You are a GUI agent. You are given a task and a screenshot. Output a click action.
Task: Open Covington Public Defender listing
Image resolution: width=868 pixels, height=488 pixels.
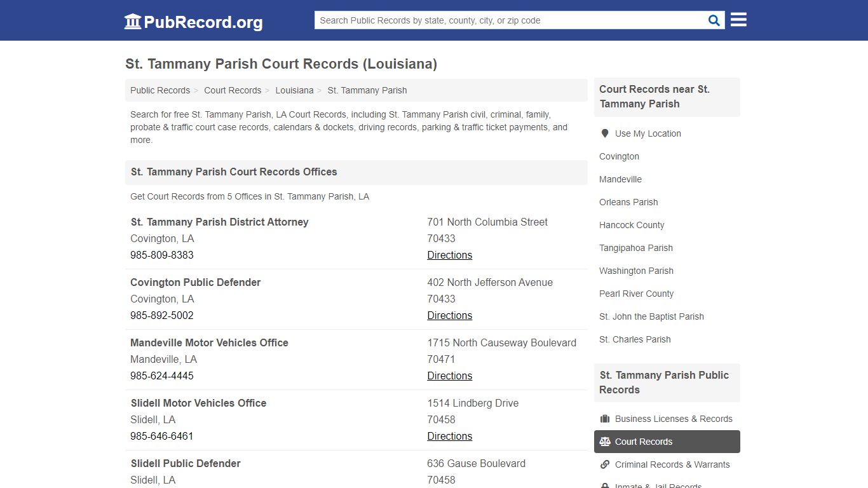pyautogui.click(x=196, y=282)
